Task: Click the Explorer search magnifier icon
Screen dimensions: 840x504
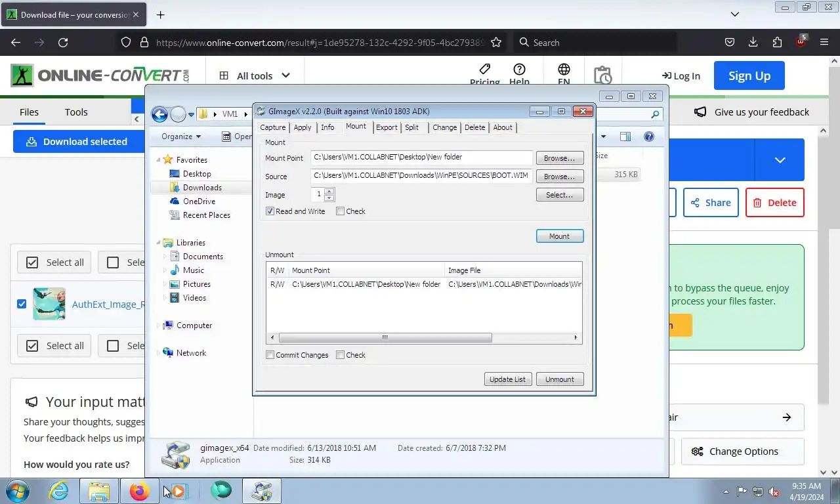Action: point(655,115)
